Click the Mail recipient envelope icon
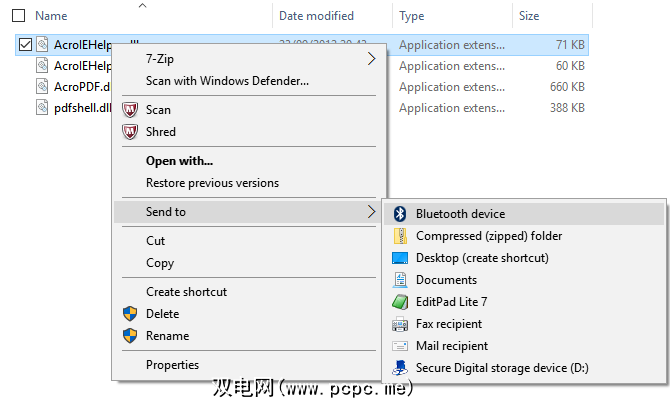Screen dimensions: 670x411 (400, 346)
